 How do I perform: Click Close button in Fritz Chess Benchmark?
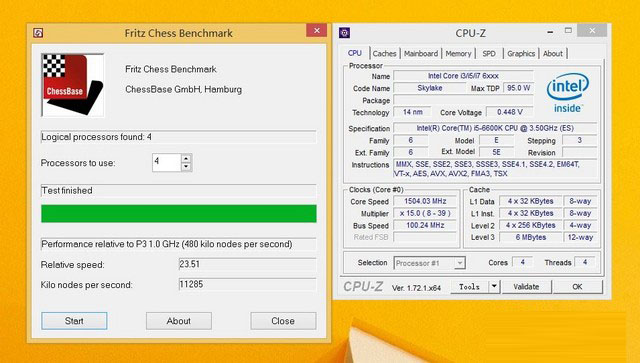(283, 321)
